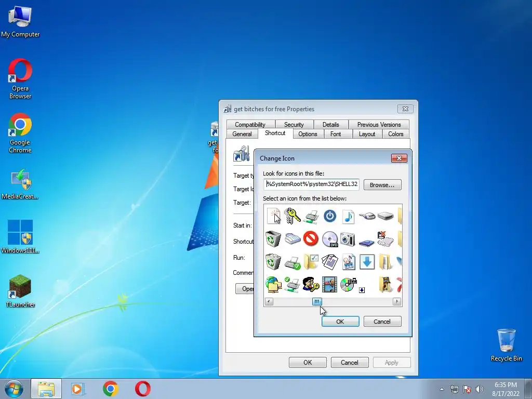Pick the blue flat scanner icon
The width and height of the screenshot is (532, 399).
tap(367, 242)
